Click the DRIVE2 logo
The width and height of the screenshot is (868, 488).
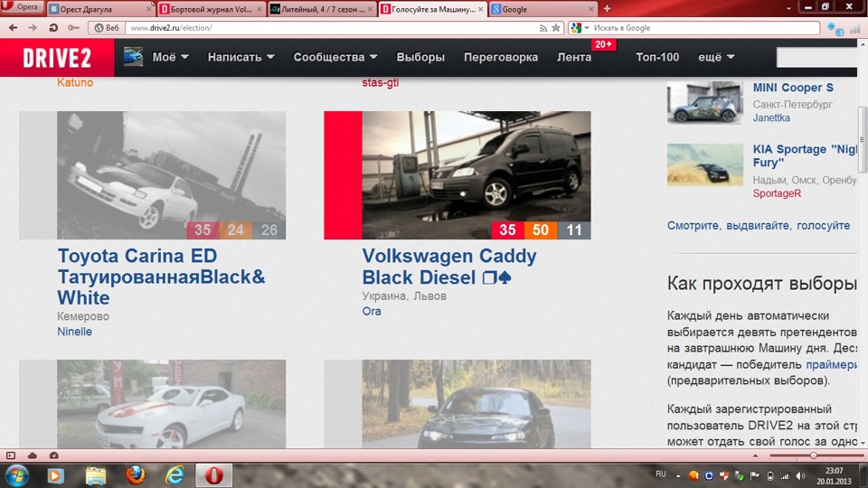pyautogui.click(x=57, y=58)
